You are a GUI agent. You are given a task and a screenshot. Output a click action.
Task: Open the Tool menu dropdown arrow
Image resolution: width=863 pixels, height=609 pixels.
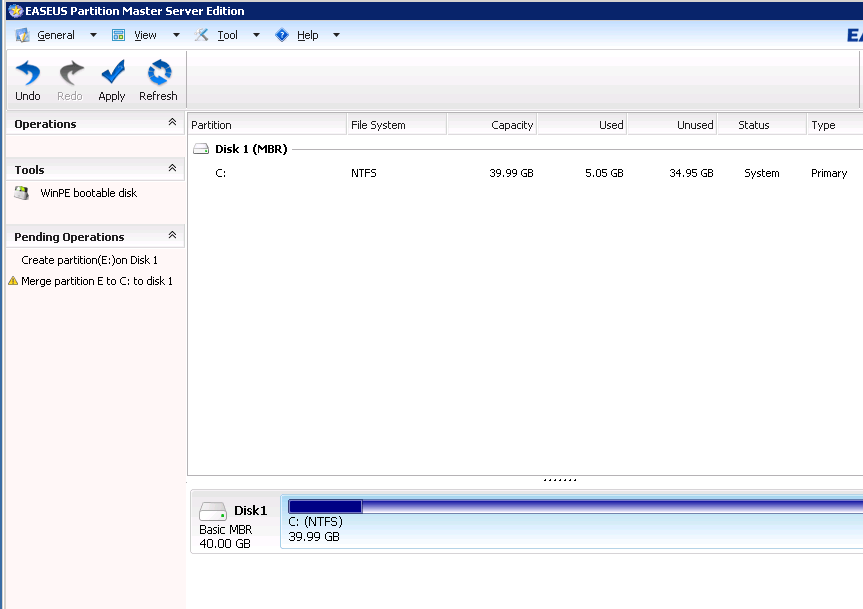click(x=256, y=35)
